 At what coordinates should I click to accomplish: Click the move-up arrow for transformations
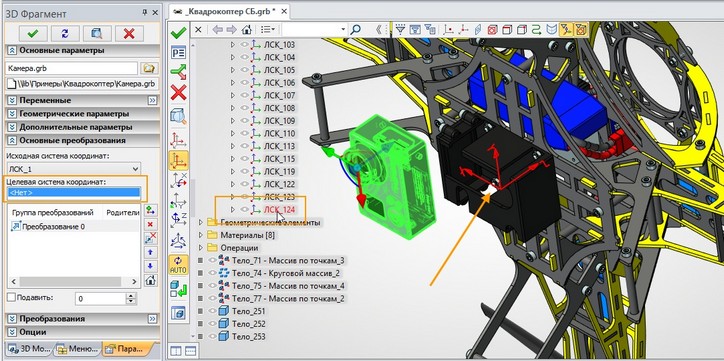coord(151,253)
